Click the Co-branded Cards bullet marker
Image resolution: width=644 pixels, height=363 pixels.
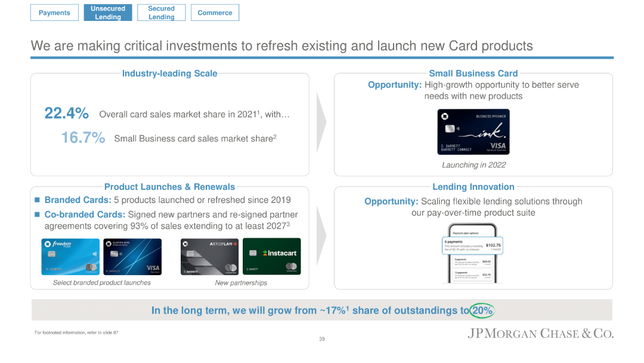tap(38, 214)
